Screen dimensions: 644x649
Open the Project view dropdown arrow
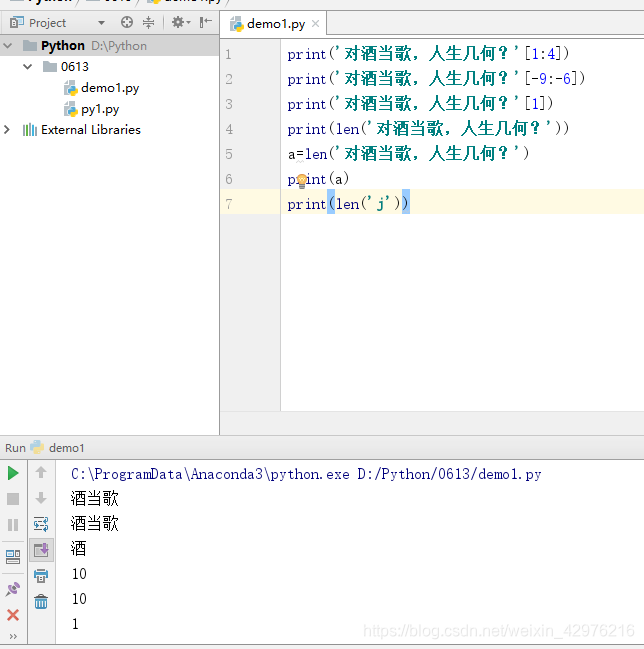[101, 23]
